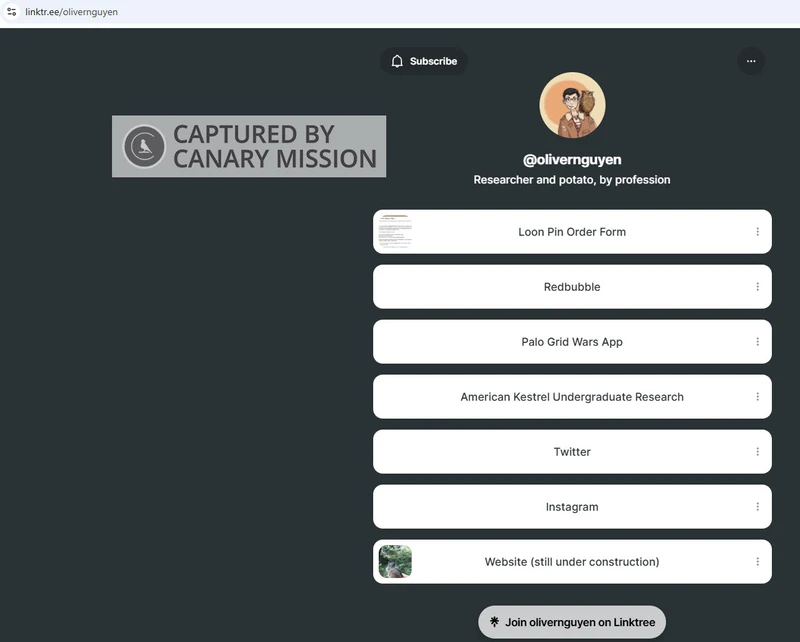The height and width of the screenshot is (642, 800).
Task: Open share options for Palo Grid Wars App
Action: (x=758, y=342)
